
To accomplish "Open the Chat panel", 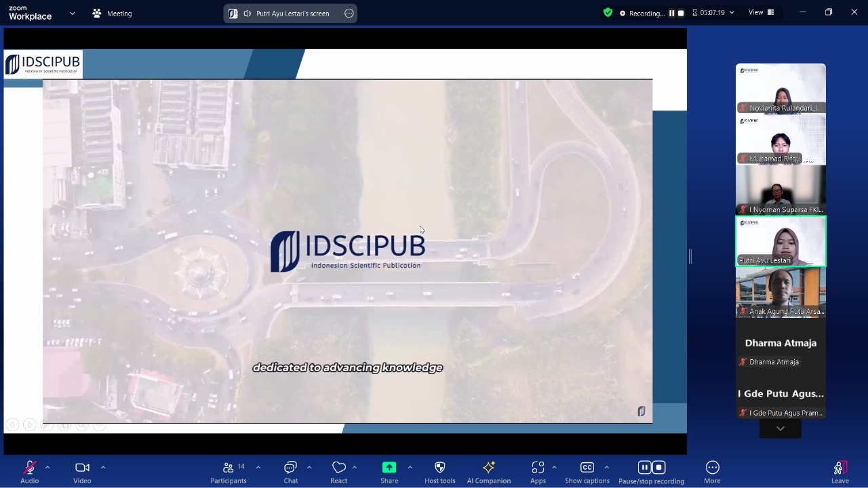I will point(291,472).
